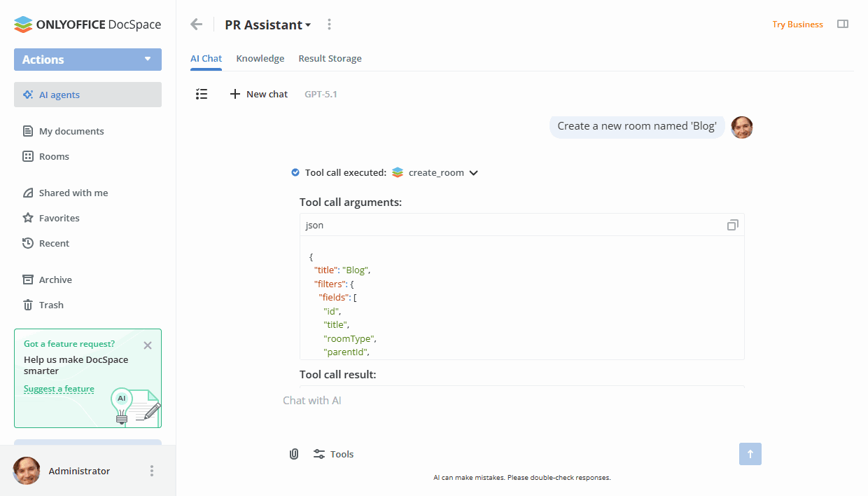Click the Suggest a feature link
The height and width of the screenshot is (496, 868).
pos(59,388)
